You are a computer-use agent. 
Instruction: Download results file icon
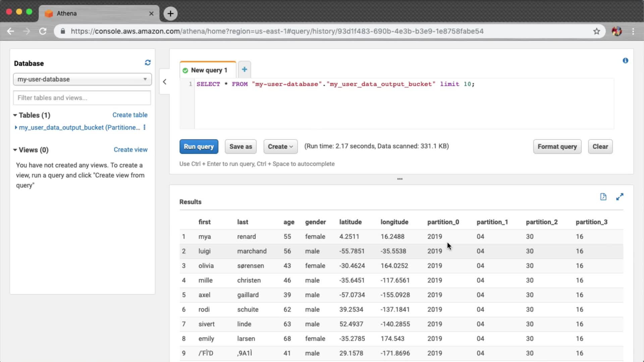603,197
